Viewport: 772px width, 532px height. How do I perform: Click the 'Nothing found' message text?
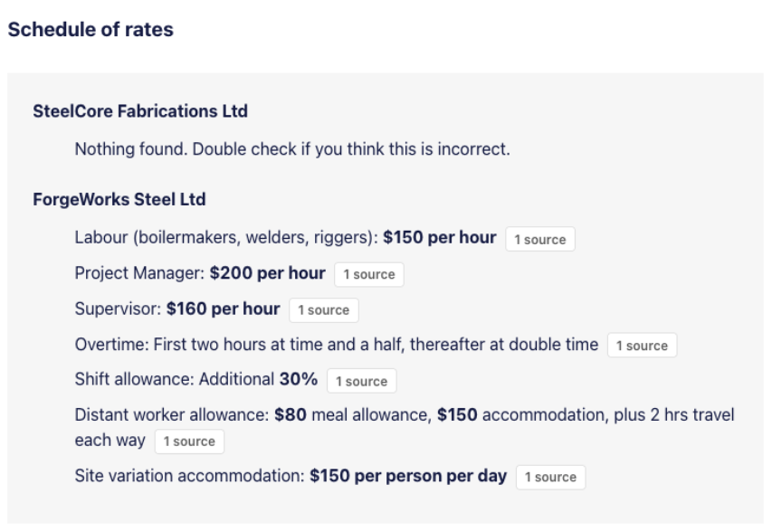292,149
